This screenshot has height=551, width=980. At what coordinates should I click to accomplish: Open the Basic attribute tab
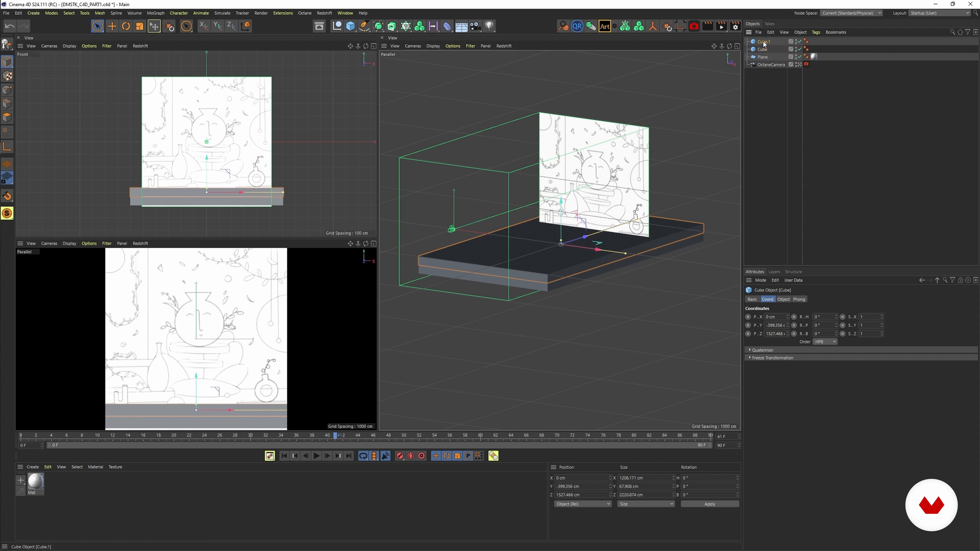coord(752,300)
